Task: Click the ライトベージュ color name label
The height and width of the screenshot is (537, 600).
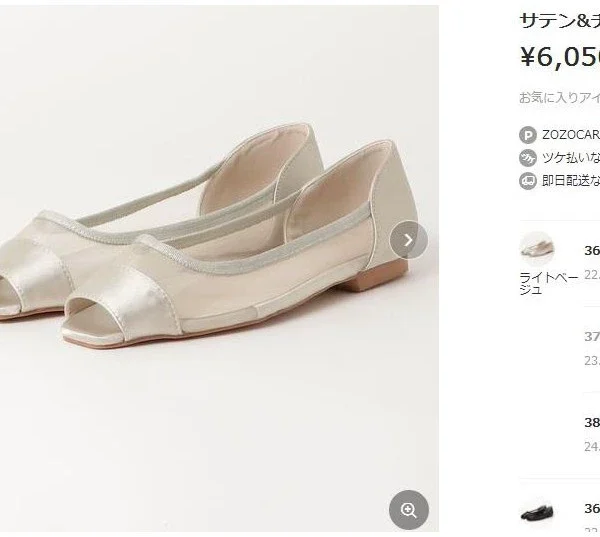Action: click(x=549, y=283)
